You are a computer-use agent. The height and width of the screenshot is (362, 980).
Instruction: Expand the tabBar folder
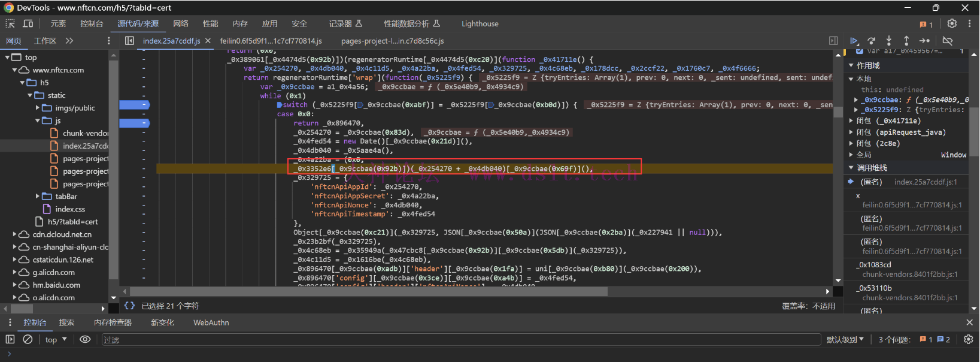[x=38, y=197]
